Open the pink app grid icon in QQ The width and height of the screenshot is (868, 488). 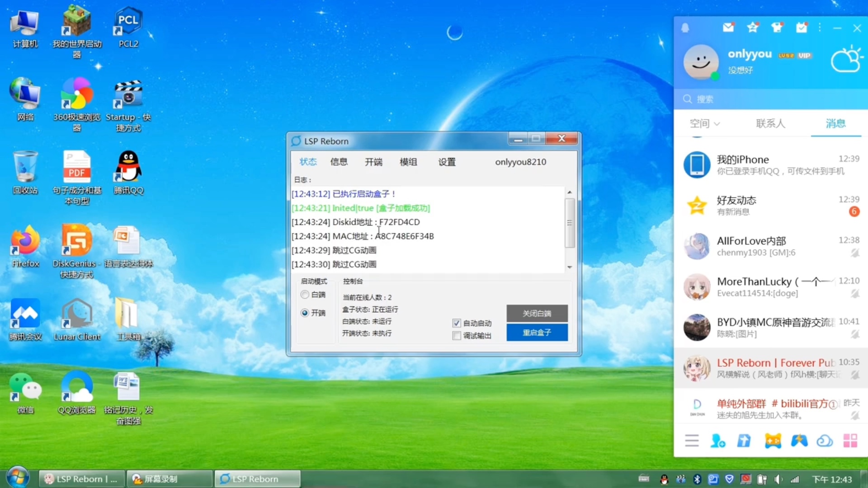[850, 441]
